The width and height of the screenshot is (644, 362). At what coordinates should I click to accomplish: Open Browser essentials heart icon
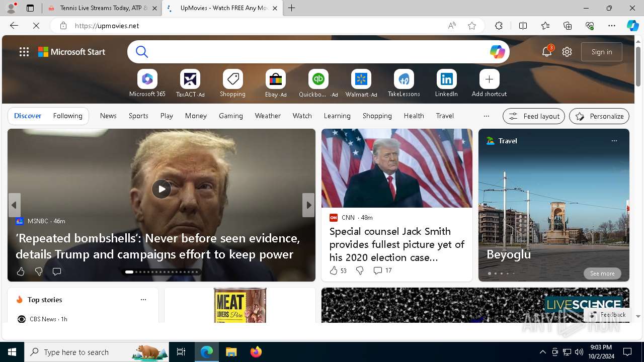tap(590, 26)
